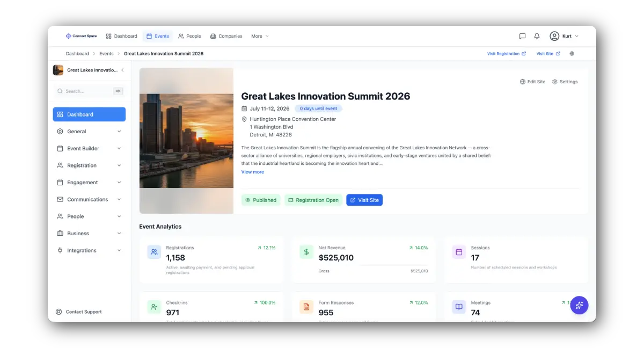Viewport: 644px width, 348px height.
Task: Click the Meetings book icon
Action: [x=459, y=307]
